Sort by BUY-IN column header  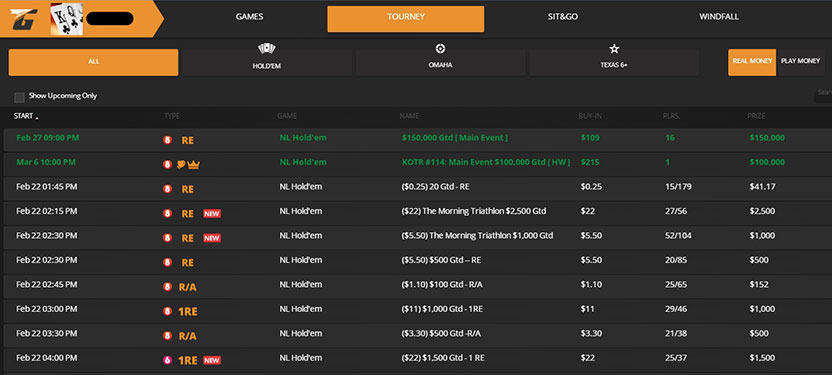(x=590, y=116)
